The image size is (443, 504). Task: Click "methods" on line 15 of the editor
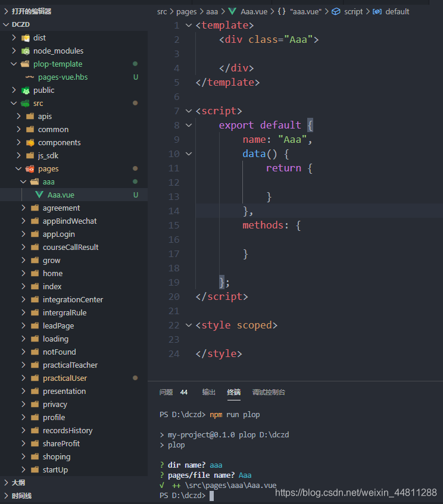point(263,226)
